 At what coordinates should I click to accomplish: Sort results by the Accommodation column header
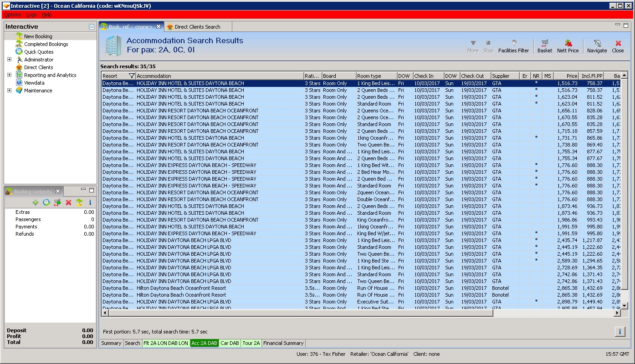click(220, 76)
